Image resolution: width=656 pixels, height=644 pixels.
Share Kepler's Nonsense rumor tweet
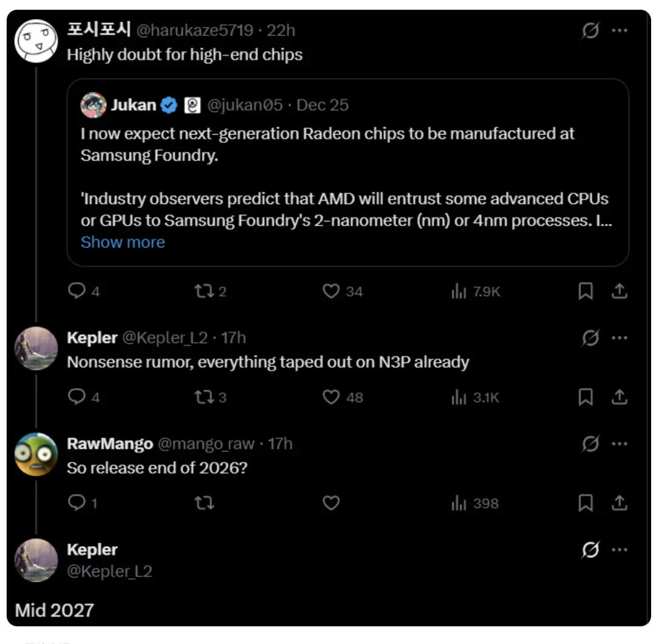[x=619, y=397]
